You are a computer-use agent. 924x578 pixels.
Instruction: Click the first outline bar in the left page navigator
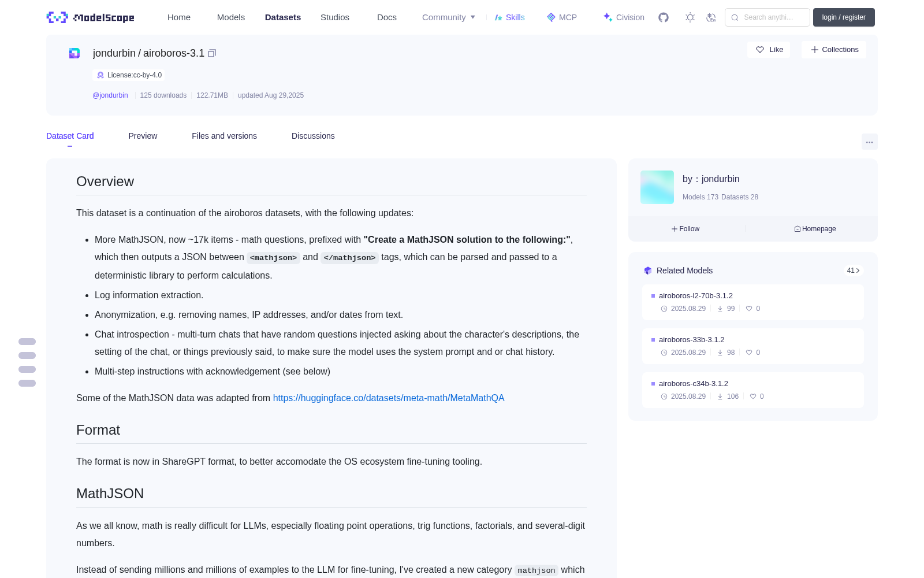click(x=27, y=342)
